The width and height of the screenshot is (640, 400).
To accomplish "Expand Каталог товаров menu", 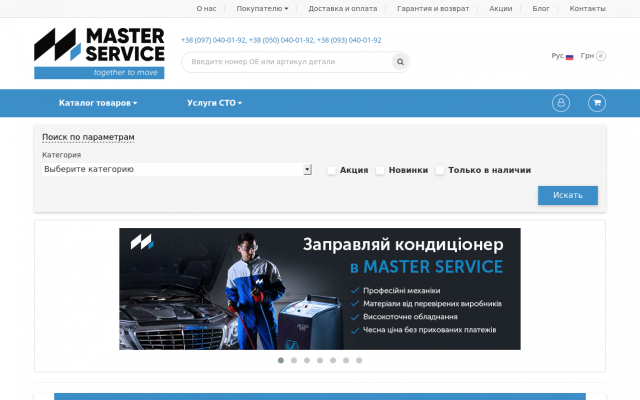I will pyautogui.click(x=98, y=103).
